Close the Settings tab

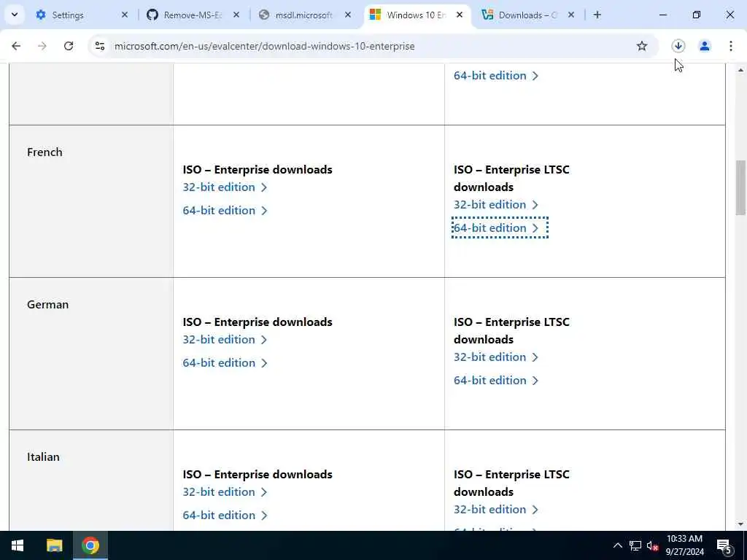click(125, 15)
